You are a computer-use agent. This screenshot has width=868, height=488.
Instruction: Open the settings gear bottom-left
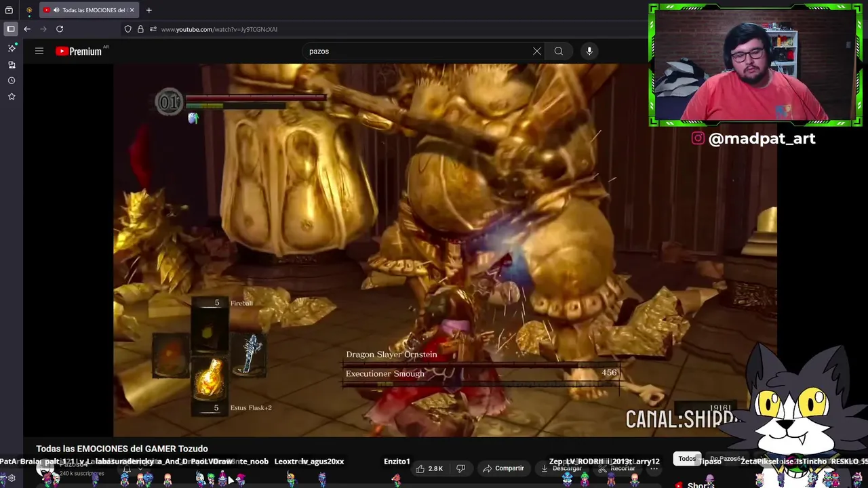(12, 478)
